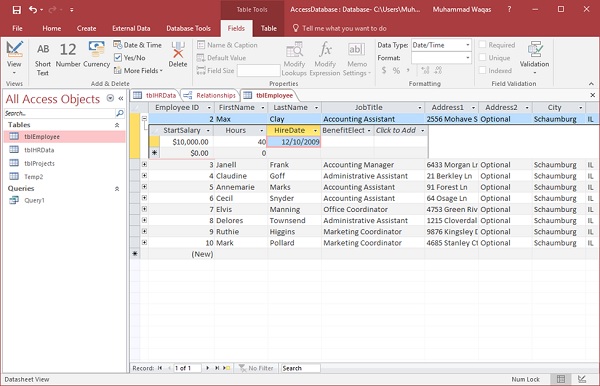Click the search magnifier in navigation pane

[120, 113]
